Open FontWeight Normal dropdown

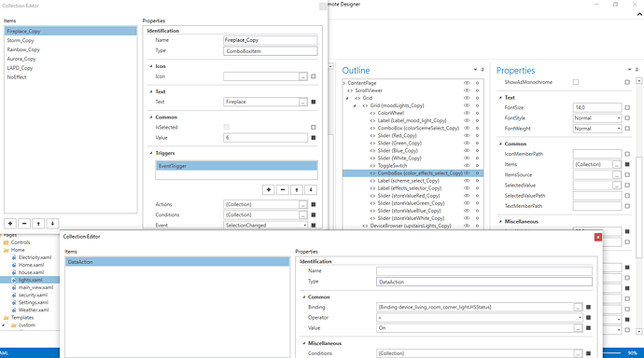point(619,129)
